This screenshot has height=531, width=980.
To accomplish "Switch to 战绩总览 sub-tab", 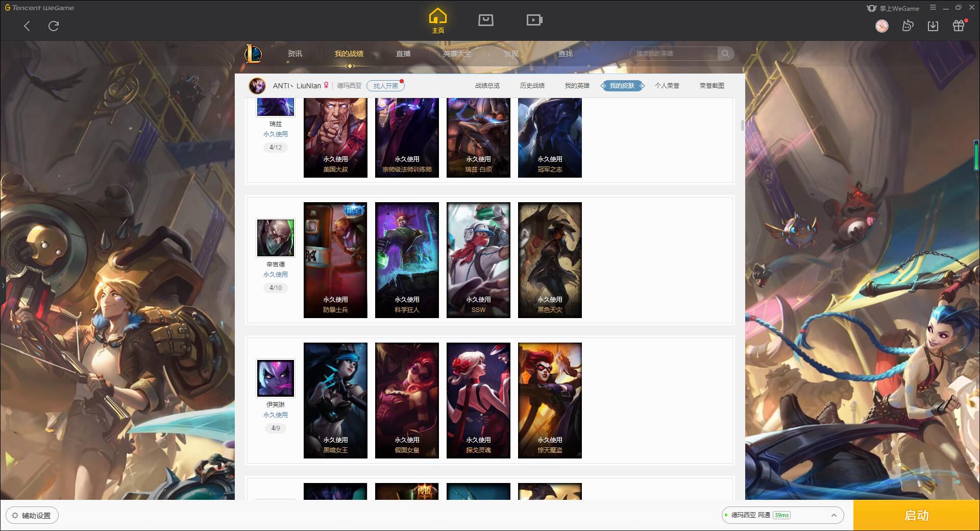I will point(487,86).
